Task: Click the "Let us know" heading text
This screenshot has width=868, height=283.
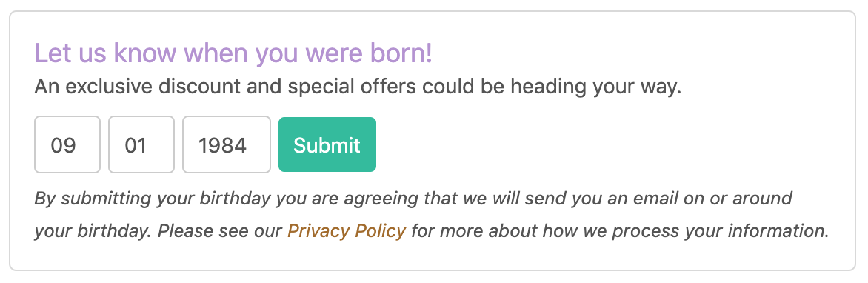Action: (105, 54)
